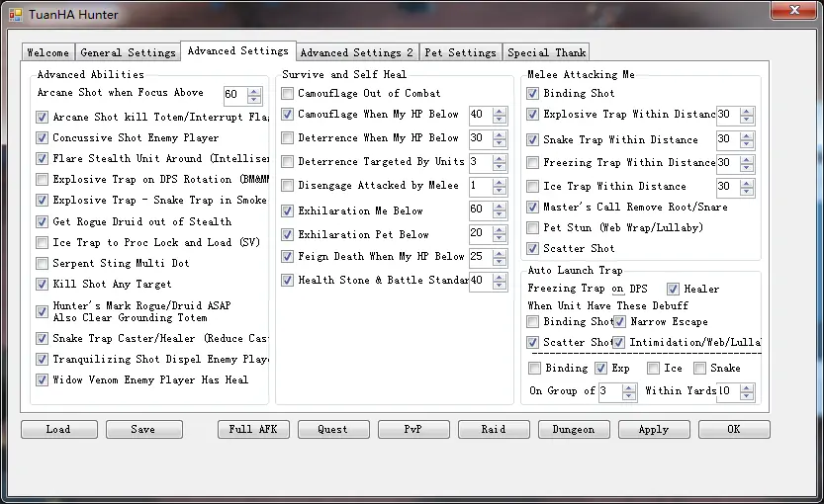
Task: Check the Ice trap checkbox in Auto Launch Trap
Action: coord(653,369)
